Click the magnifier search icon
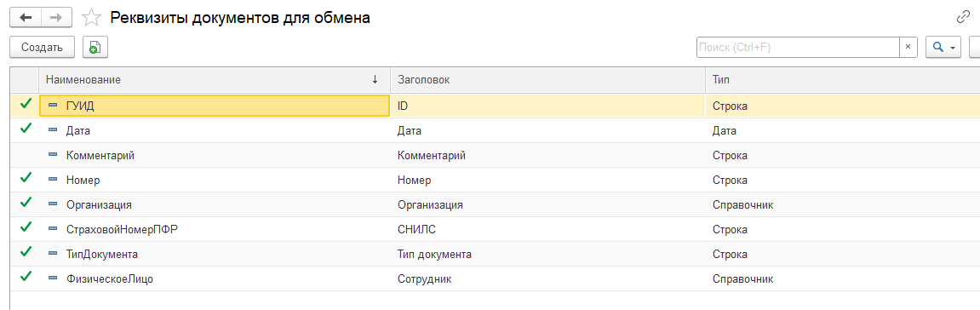 pyautogui.click(x=937, y=47)
